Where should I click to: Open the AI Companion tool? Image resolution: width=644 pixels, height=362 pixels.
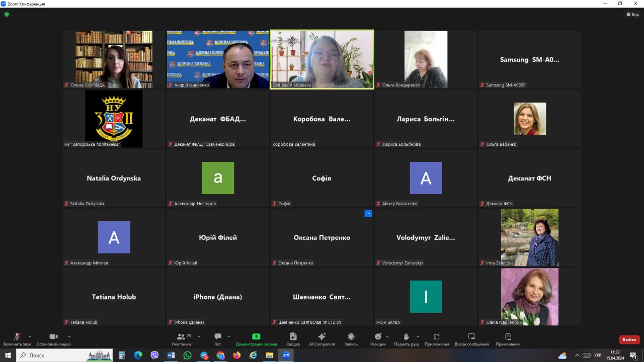click(x=322, y=339)
